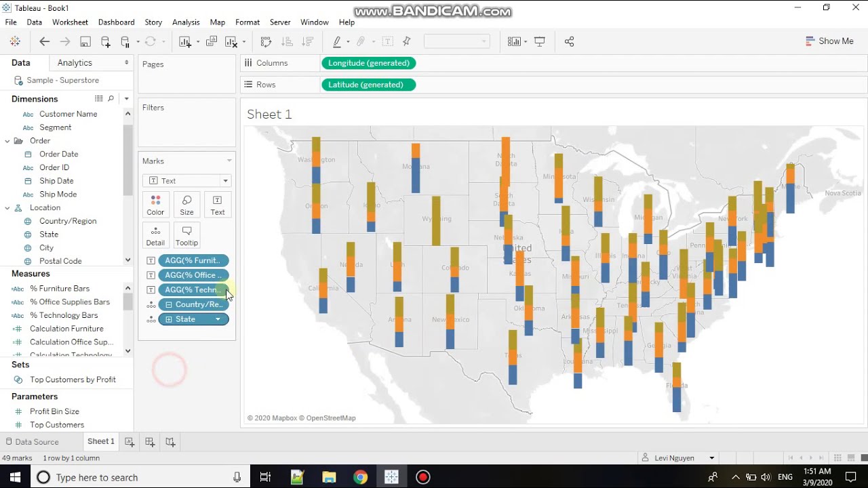
Task: Click the Tooltip marks button
Action: (x=186, y=235)
